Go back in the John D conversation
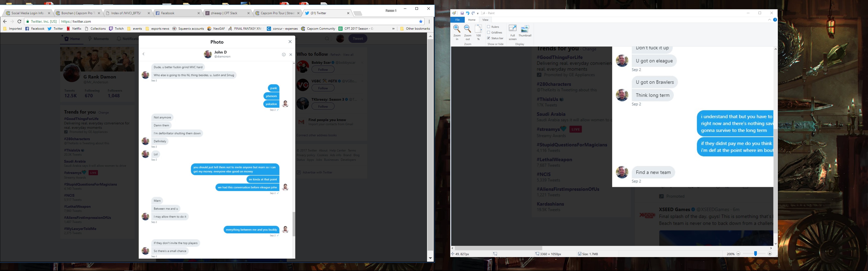This screenshot has width=868, height=271. [144, 54]
